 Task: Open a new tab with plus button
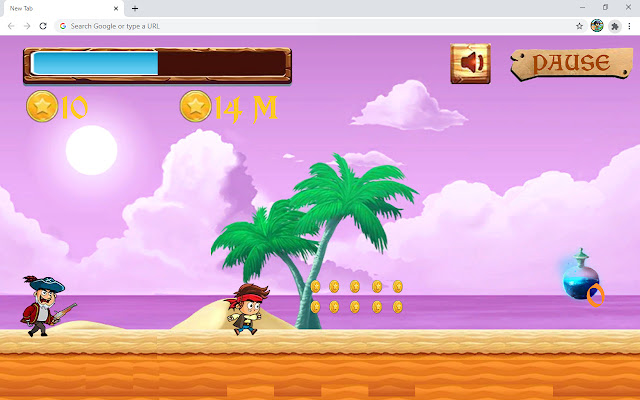(x=135, y=8)
